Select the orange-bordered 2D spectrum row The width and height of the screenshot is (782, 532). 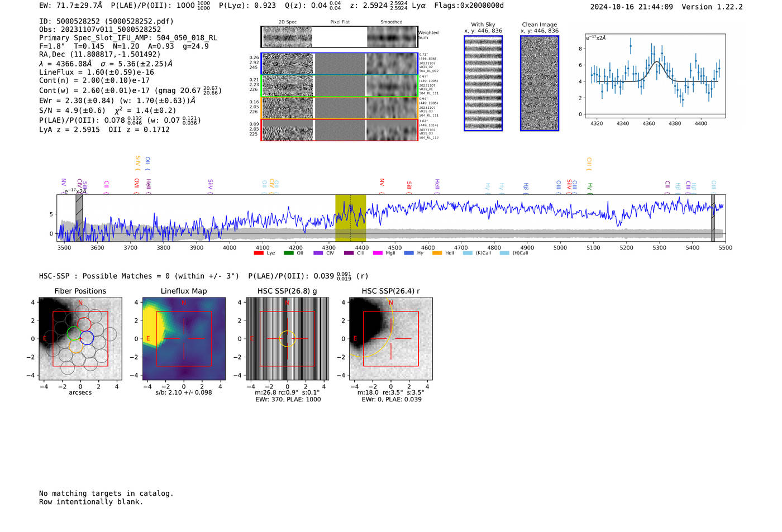(340, 108)
